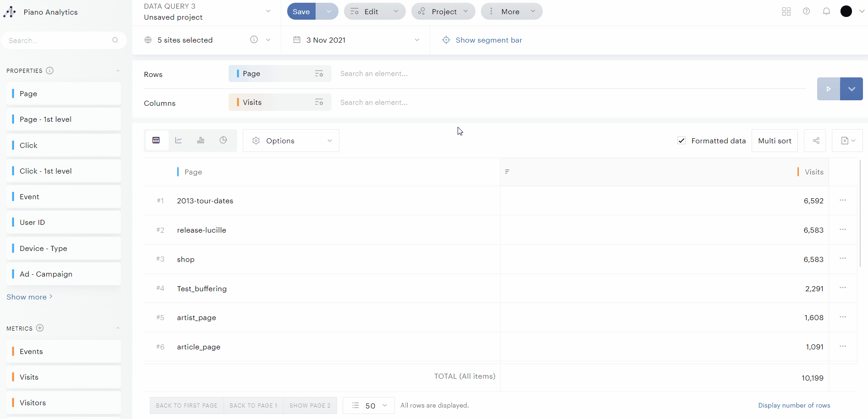This screenshot has height=419, width=868.
Task: Open the notifications bell
Action: [826, 11]
